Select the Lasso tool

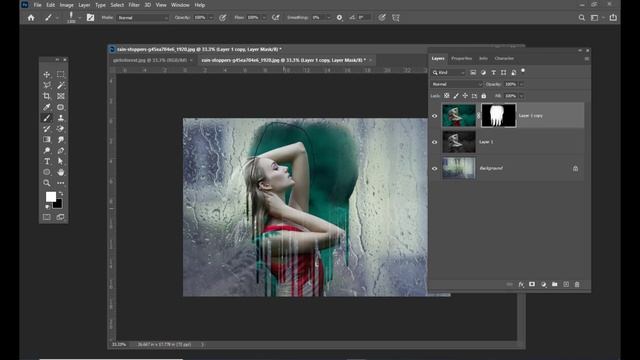[47, 85]
